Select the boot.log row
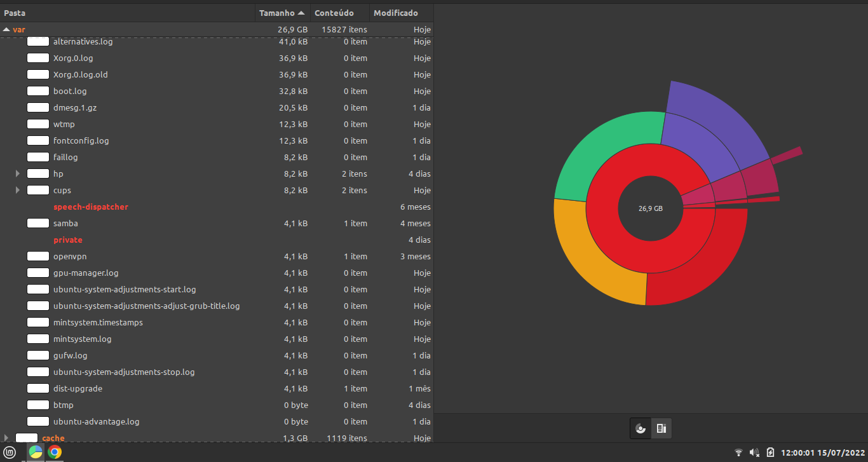The image size is (868, 462). 70,91
